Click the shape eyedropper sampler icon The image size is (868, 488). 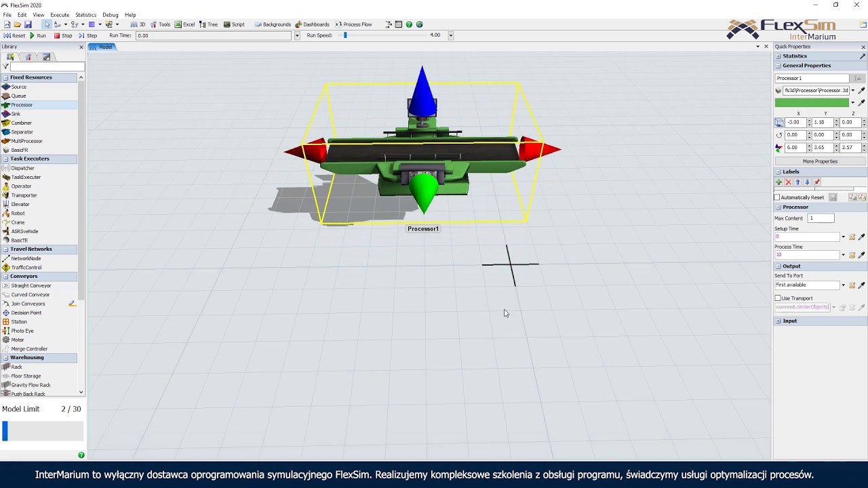(x=862, y=90)
